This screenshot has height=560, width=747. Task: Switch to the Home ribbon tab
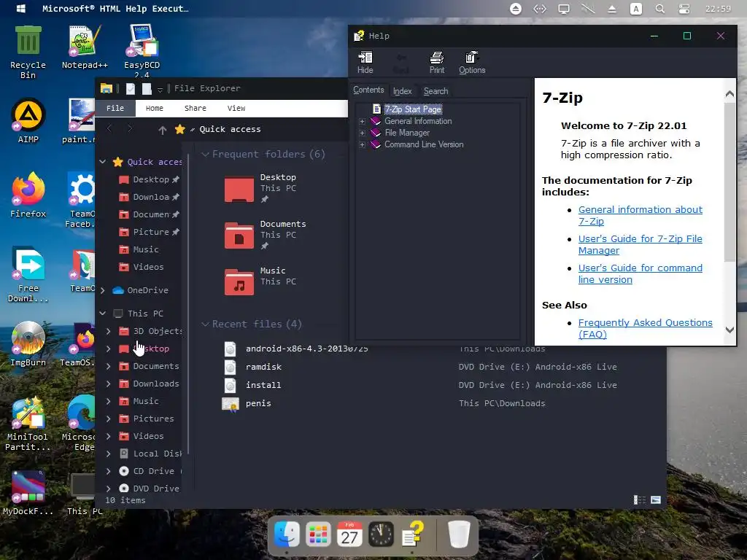(155, 108)
